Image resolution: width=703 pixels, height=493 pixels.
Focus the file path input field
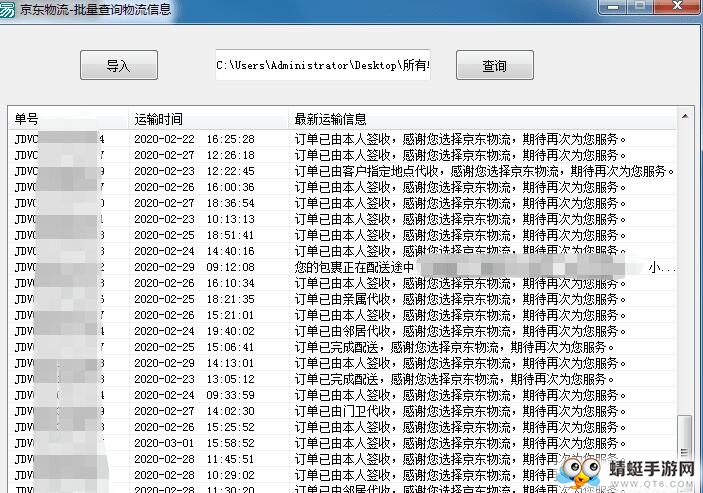point(323,65)
